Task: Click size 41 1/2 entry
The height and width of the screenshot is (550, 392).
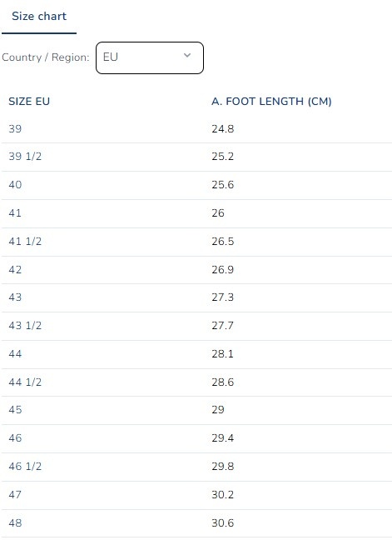Action: tap(196, 242)
